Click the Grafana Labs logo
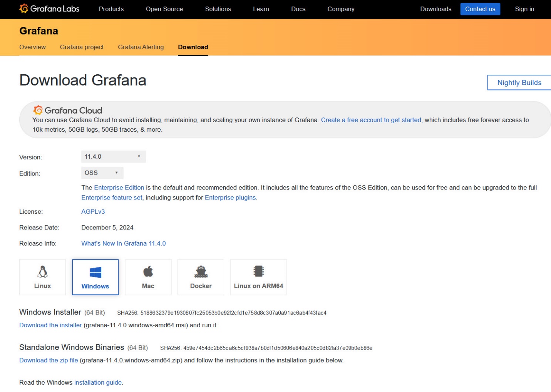Viewport: 551px width, 392px height. [x=48, y=8]
